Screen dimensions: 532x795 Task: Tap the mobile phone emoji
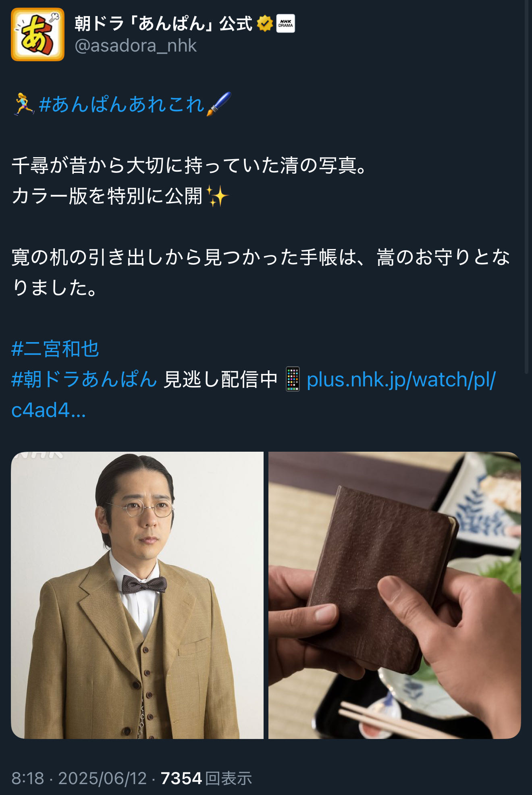click(x=293, y=379)
